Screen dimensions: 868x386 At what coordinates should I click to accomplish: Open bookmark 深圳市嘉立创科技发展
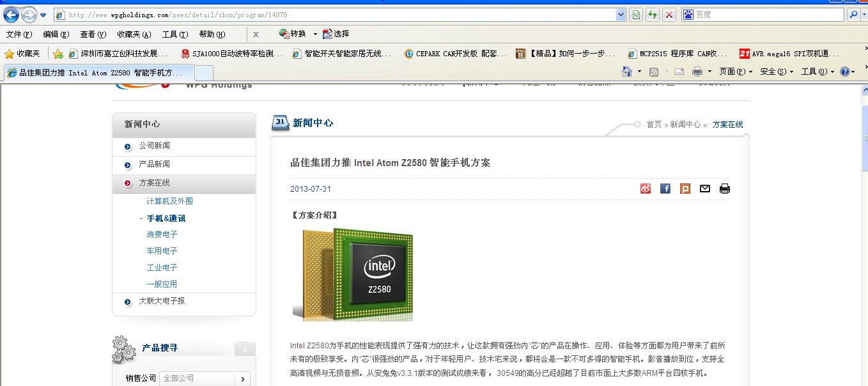[119, 54]
